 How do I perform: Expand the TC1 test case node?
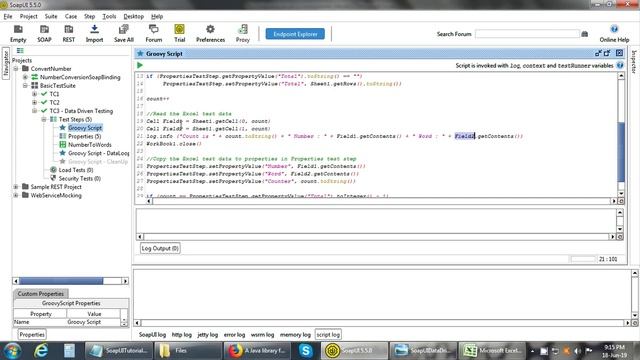tap(35, 94)
